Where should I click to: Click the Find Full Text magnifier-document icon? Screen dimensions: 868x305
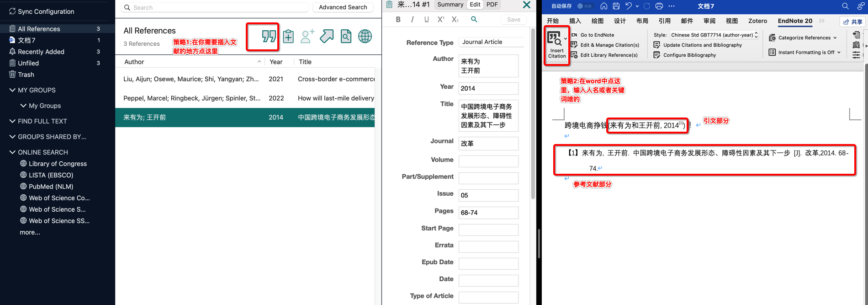[346, 36]
